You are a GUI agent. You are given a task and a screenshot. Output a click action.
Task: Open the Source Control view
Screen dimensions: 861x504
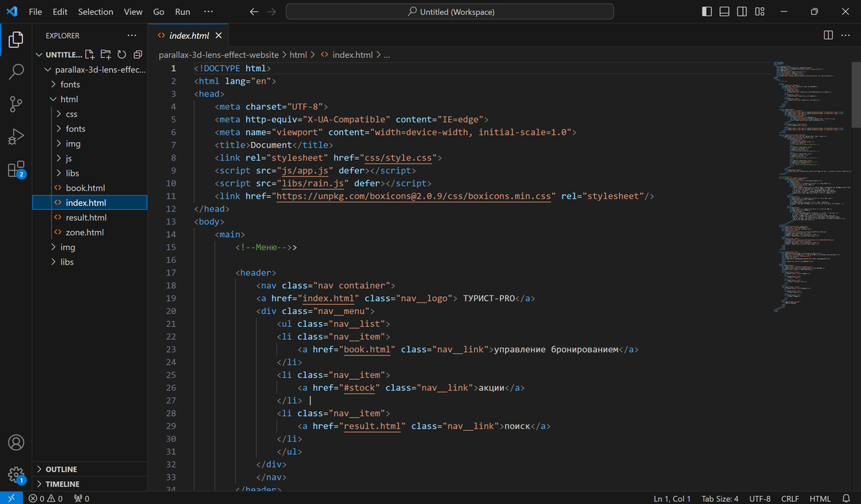click(16, 104)
